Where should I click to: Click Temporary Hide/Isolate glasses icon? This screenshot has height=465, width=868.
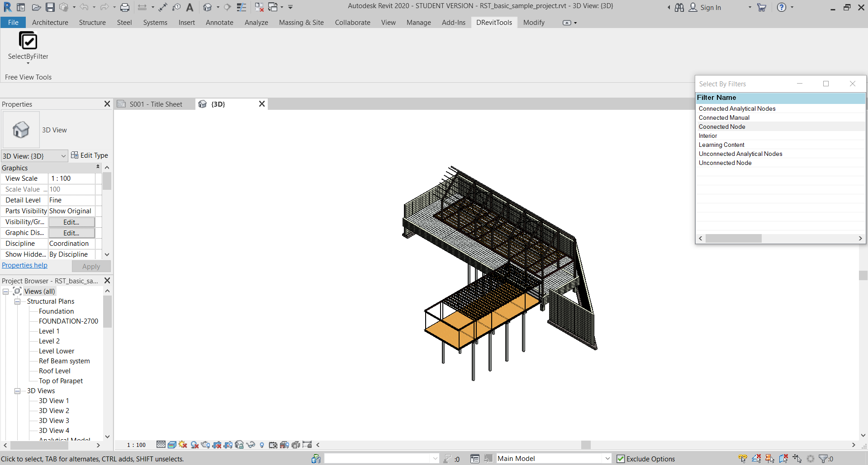pos(251,445)
